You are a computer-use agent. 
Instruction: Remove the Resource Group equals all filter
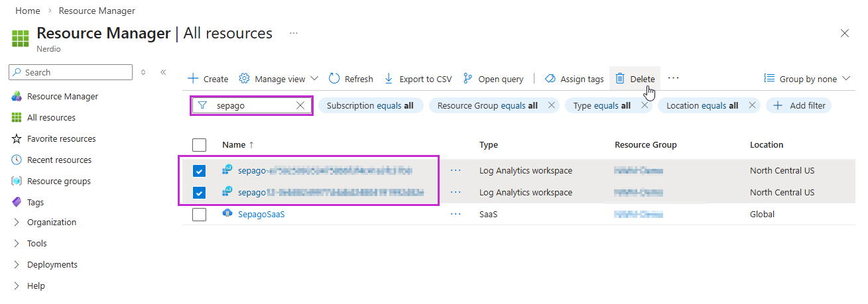(x=551, y=105)
